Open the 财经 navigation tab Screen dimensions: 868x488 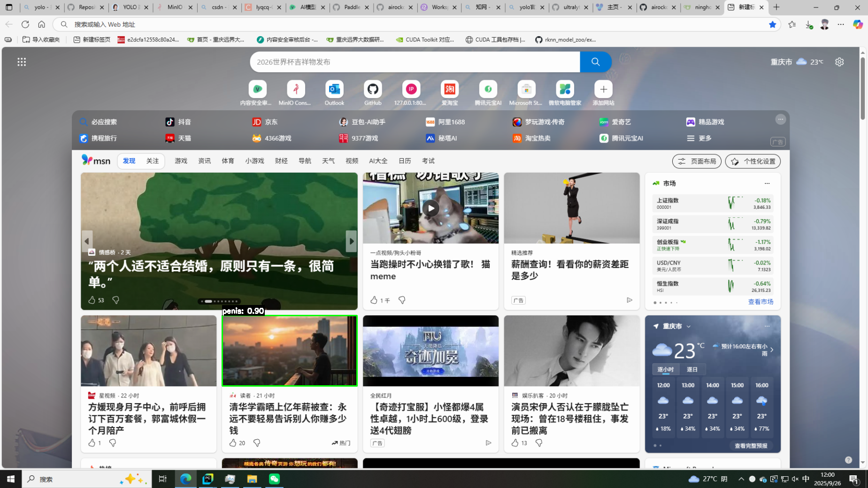[281, 161]
